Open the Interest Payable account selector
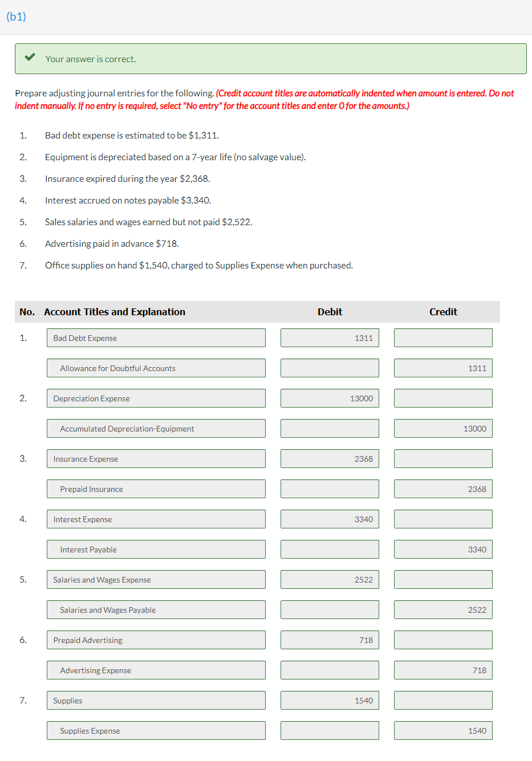 [156, 549]
